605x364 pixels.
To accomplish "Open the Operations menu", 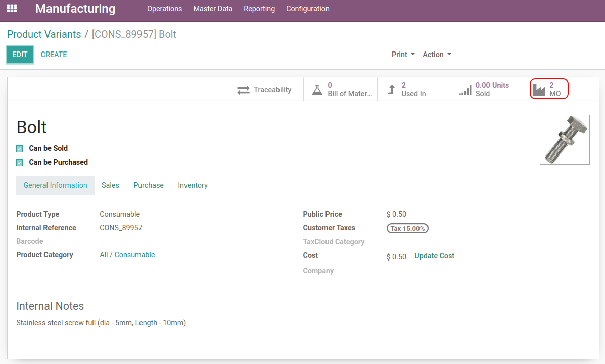I will pyautogui.click(x=164, y=9).
